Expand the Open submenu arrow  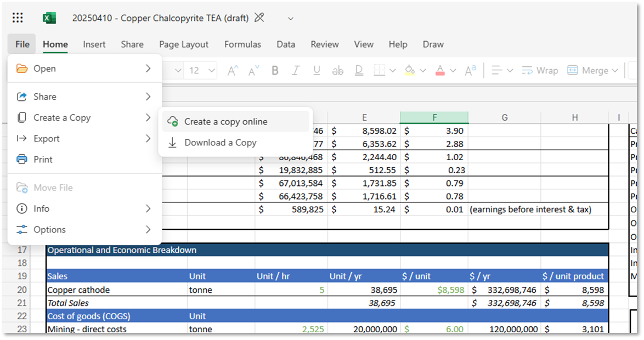point(148,69)
